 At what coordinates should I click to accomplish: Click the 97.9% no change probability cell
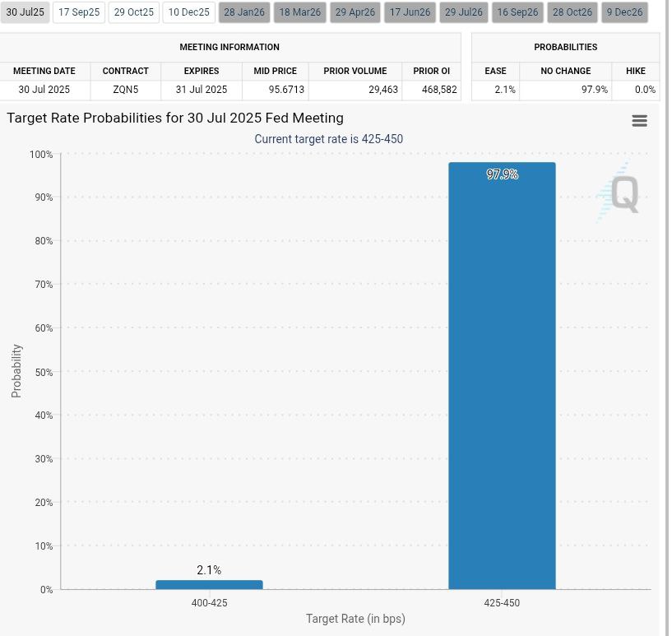(x=565, y=90)
